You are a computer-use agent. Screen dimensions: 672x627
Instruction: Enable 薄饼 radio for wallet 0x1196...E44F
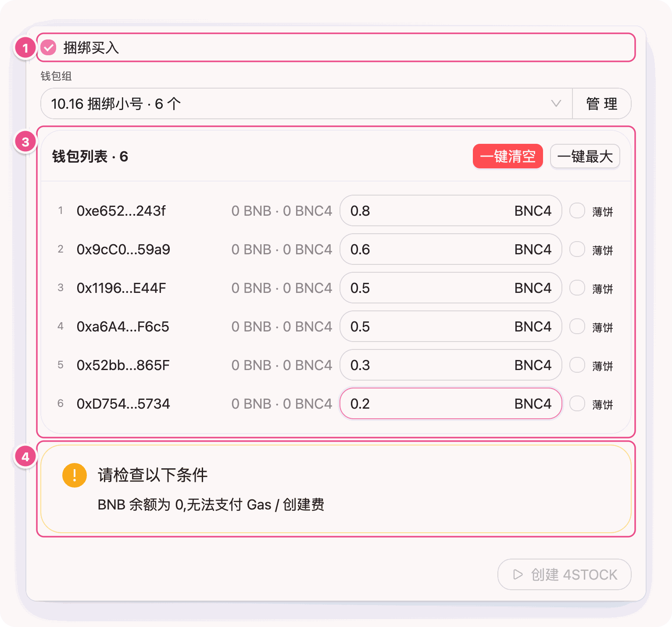click(x=577, y=288)
